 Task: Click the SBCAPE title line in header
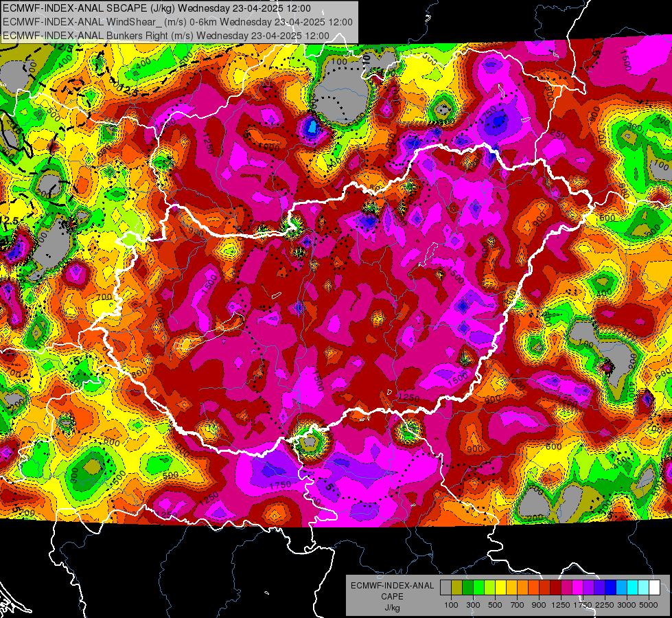pos(157,8)
